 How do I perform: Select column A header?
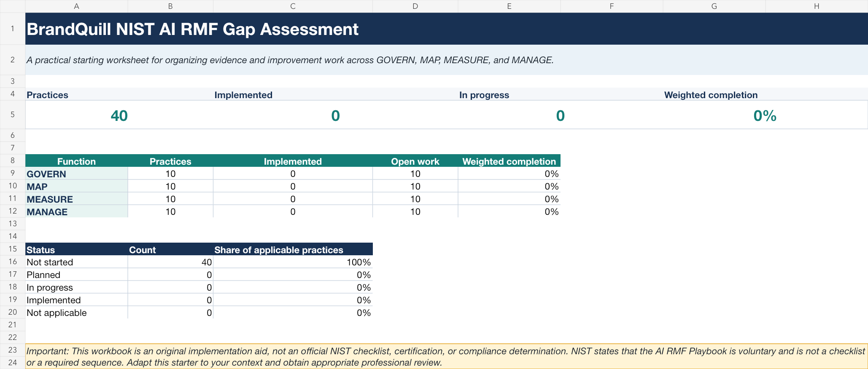[76, 6]
